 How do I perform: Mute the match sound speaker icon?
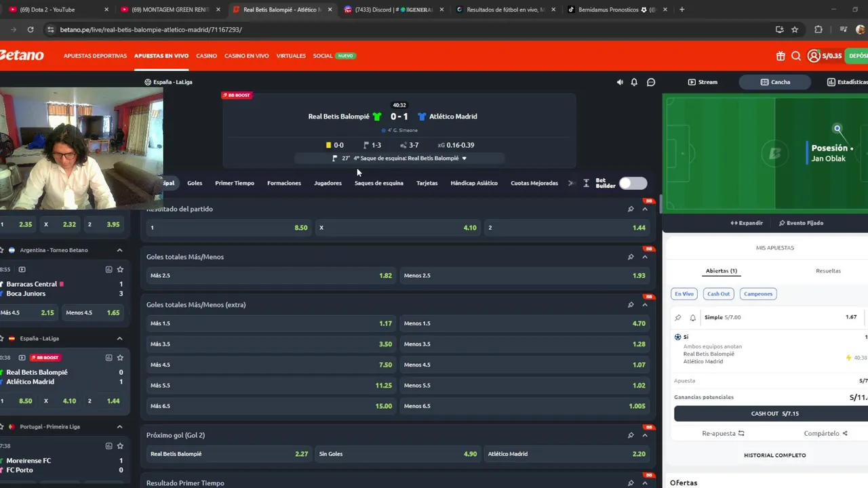[620, 82]
